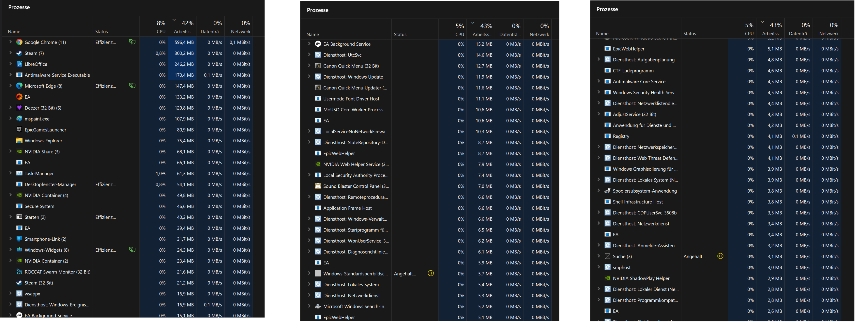Expand the Steam (7) process group

coord(10,53)
